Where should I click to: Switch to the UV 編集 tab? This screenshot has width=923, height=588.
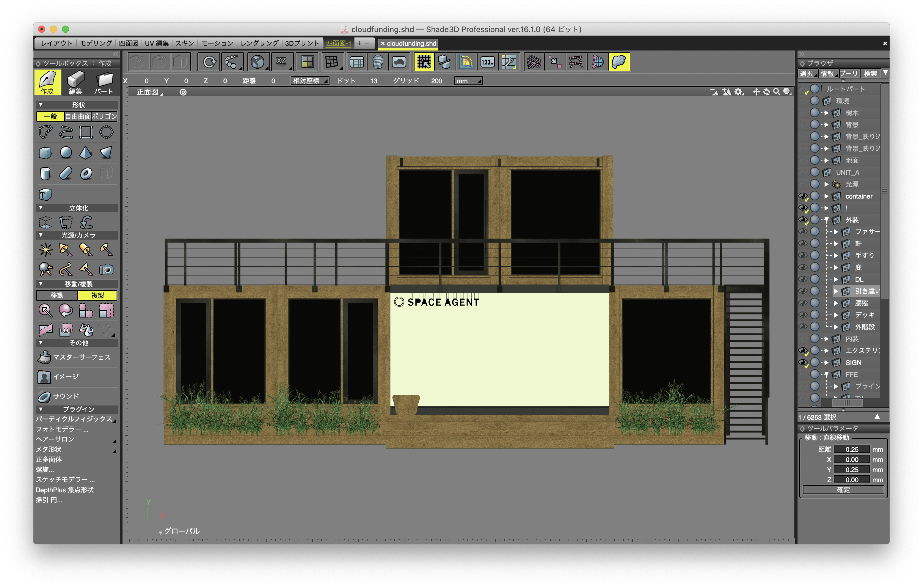coord(157,43)
